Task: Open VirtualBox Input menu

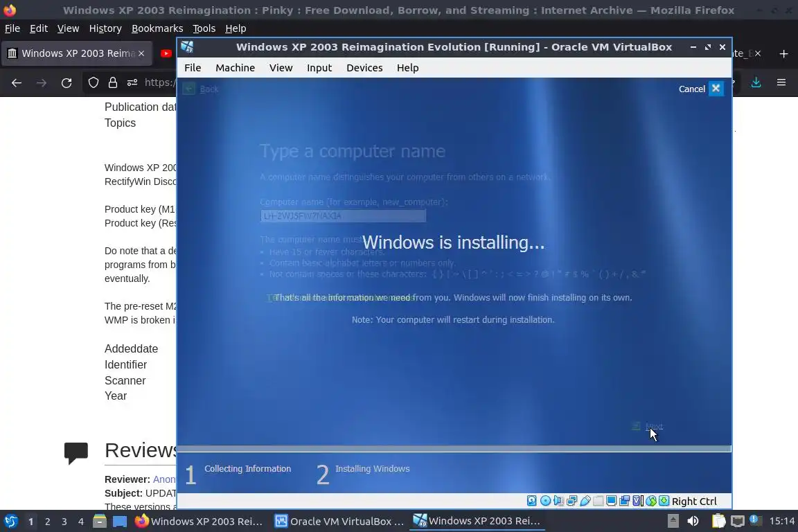Action: pyautogui.click(x=319, y=68)
